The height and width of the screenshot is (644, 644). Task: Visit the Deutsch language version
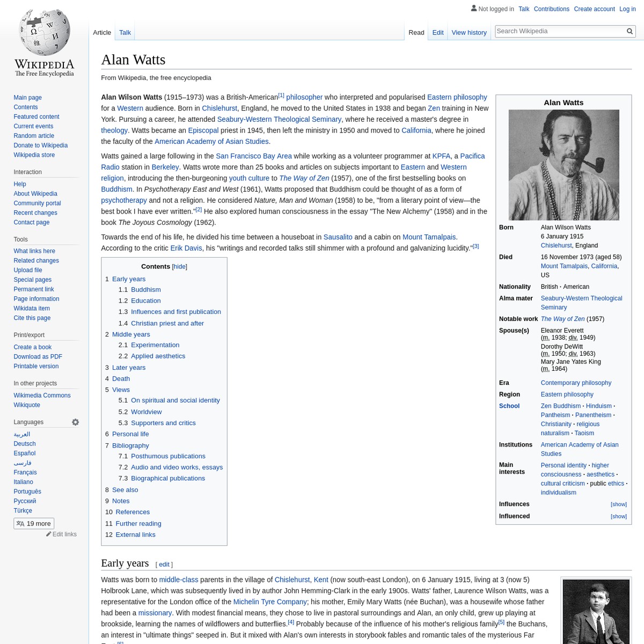(24, 443)
